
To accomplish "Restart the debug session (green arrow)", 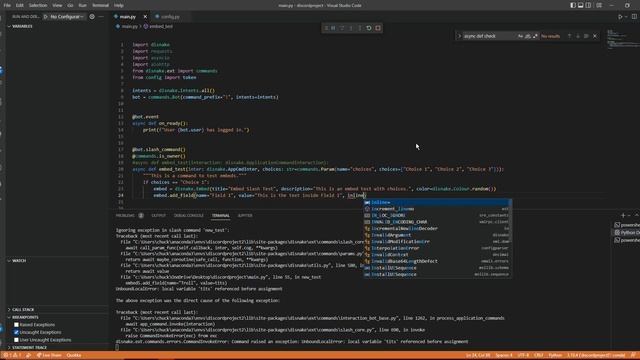I will click(369, 28).
